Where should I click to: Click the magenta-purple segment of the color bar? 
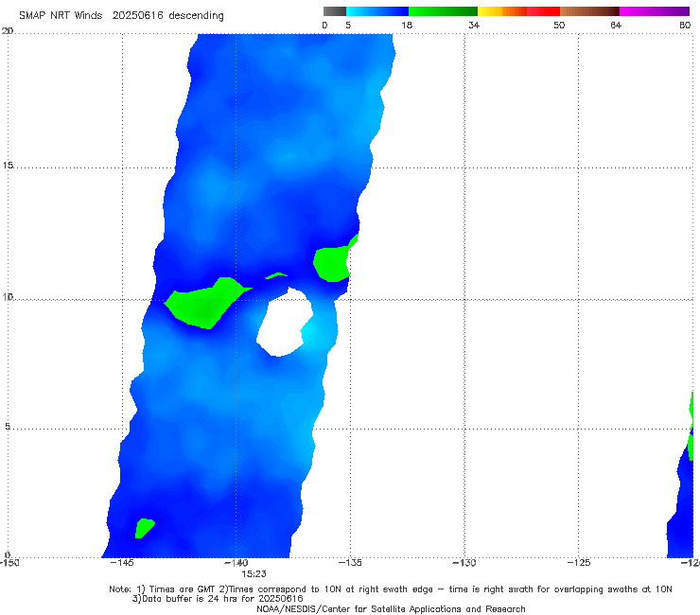pyautogui.click(x=654, y=11)
